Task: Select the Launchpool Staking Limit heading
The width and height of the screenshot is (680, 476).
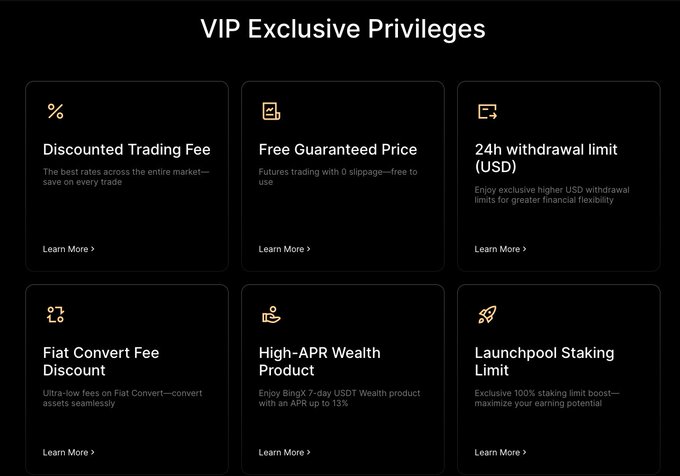Action: [x=544, y=361]
